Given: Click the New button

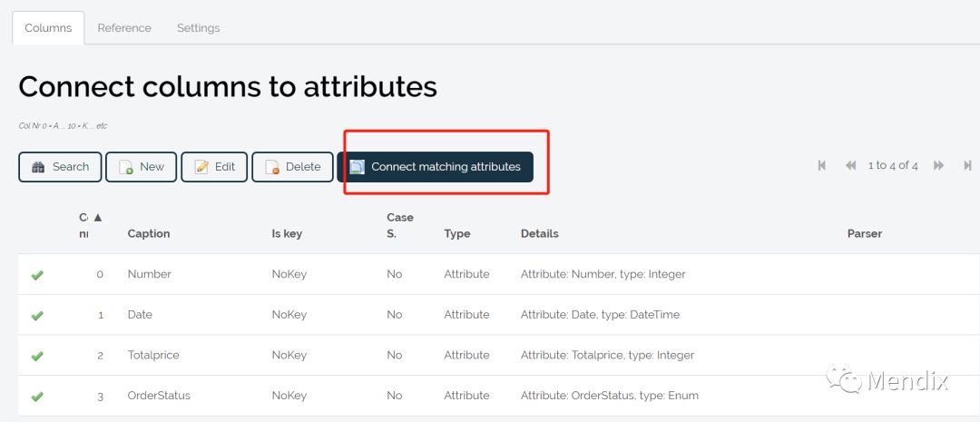Looking at the screenshot, I should [142, 167].
